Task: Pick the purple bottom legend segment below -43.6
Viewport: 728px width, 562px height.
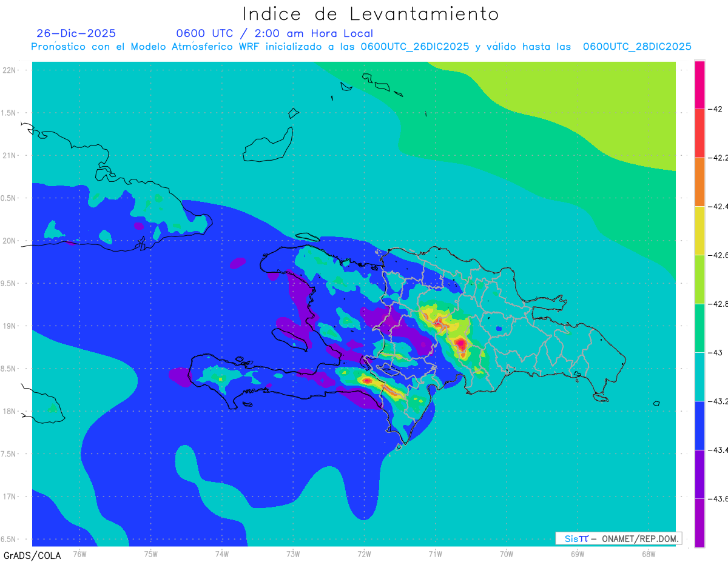Action: pyautogui.click(x=699, y=523)
